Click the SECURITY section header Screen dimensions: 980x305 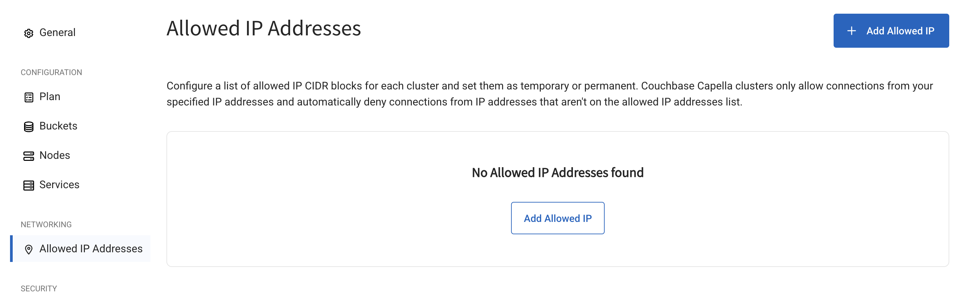click(39, 288)
